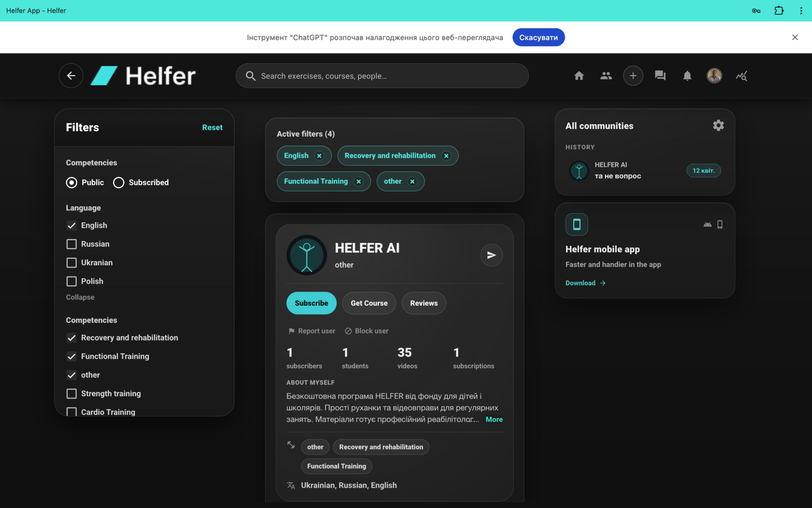Viewport: 812px width, 508px height.
Task: Open the chat messages icon
Action: click(x=660, y=75)
